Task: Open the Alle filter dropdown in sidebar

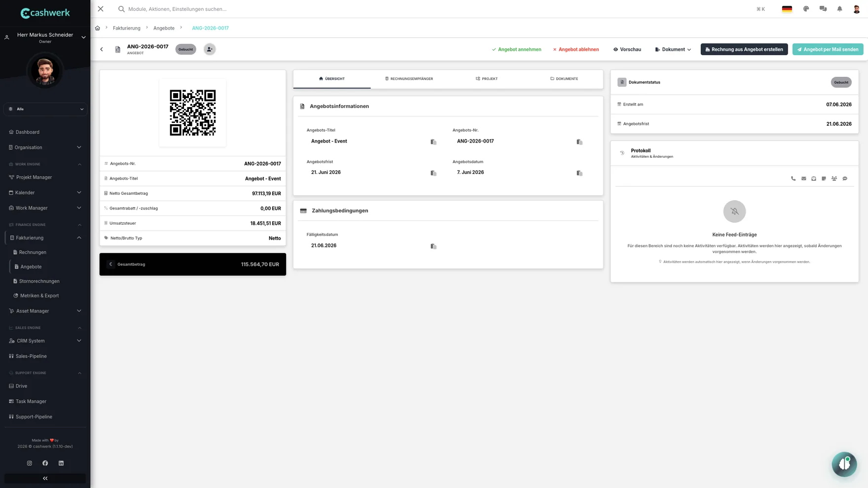Action: [x=45, y=109]
